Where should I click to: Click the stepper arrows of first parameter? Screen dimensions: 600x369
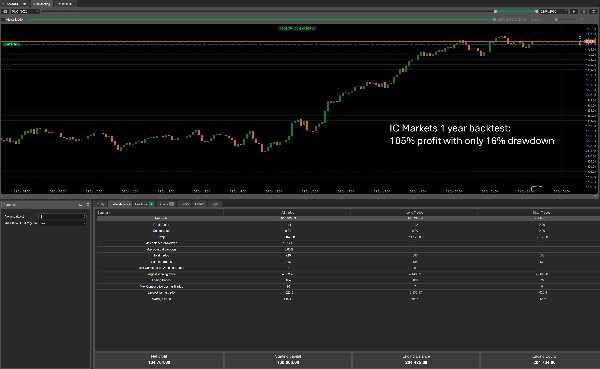coord(84,216)
